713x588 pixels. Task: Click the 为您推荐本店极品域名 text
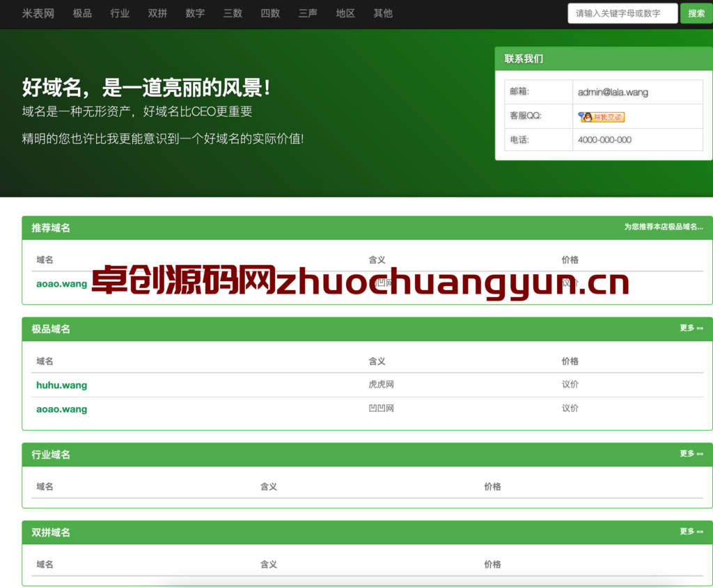click(x=664, y=227)
